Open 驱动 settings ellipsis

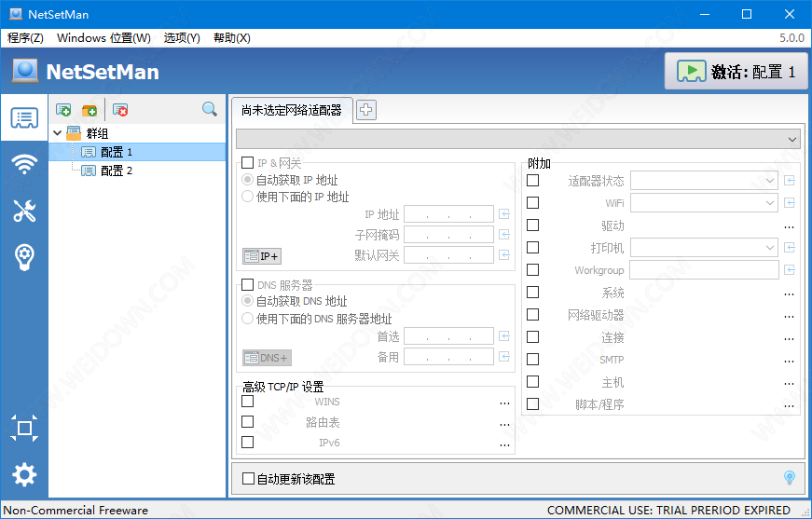point(789,226)
